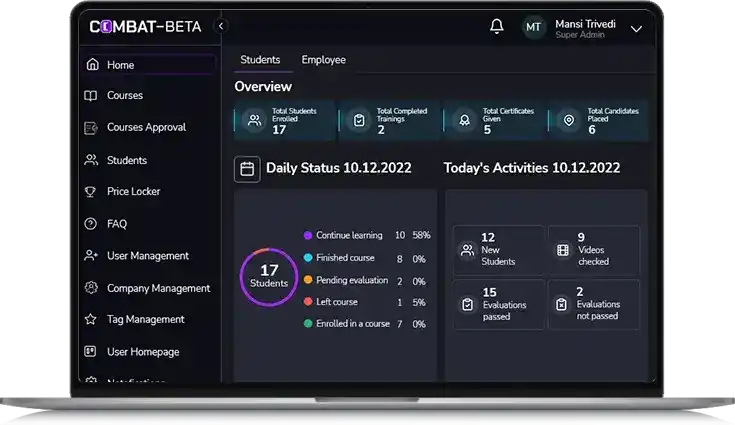Screen dimensions: 735x425
Task: Click the Mansi Trivedi user name
Action: 585,24
